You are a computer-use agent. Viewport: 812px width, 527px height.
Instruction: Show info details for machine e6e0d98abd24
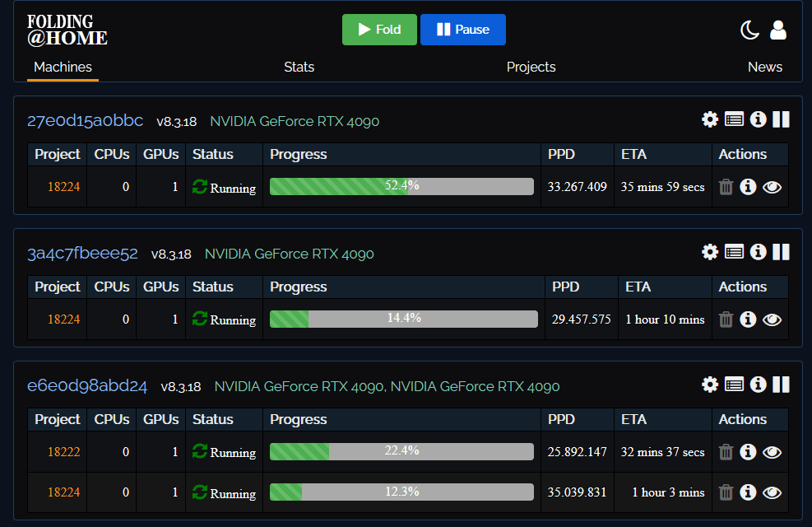pyautogui.click(x=759, y=385)
